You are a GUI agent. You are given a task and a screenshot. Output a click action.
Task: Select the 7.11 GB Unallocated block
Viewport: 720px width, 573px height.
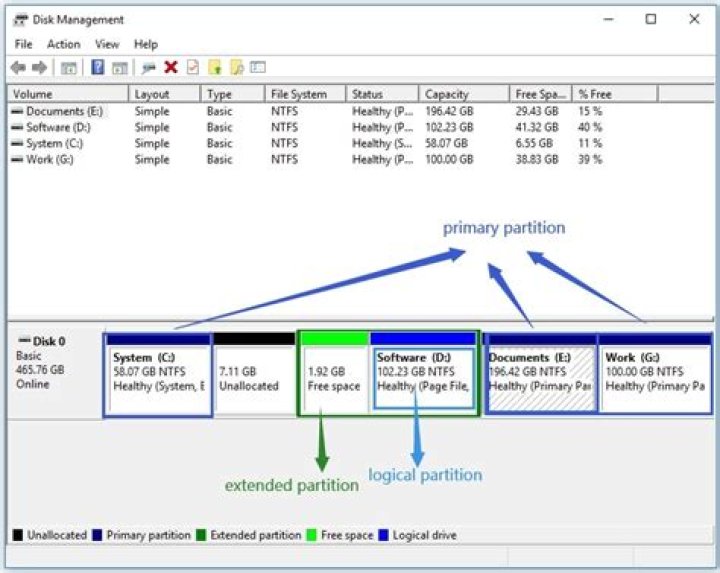tap(254, 376)
